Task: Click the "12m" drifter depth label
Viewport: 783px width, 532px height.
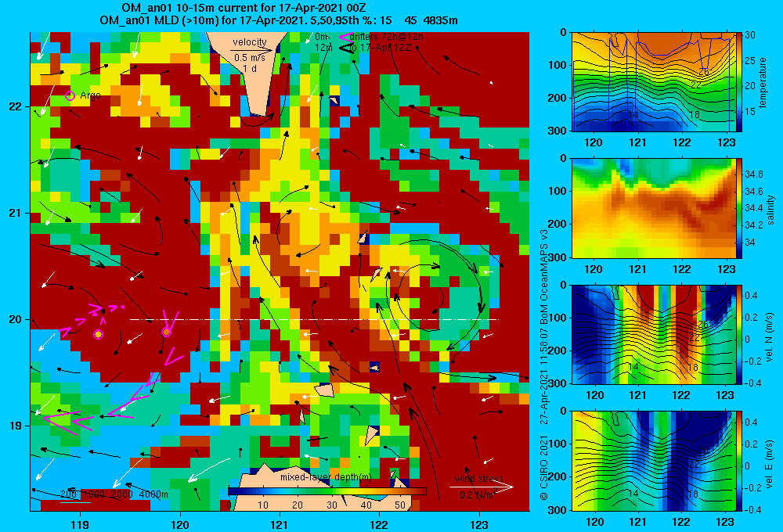Action: pyautogui.click(x=323, y=48)
